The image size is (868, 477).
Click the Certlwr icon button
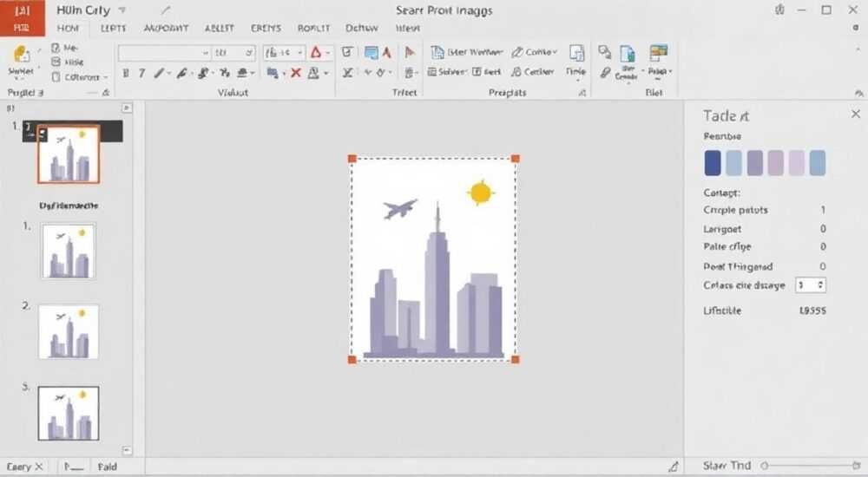[x=533, y=72]
